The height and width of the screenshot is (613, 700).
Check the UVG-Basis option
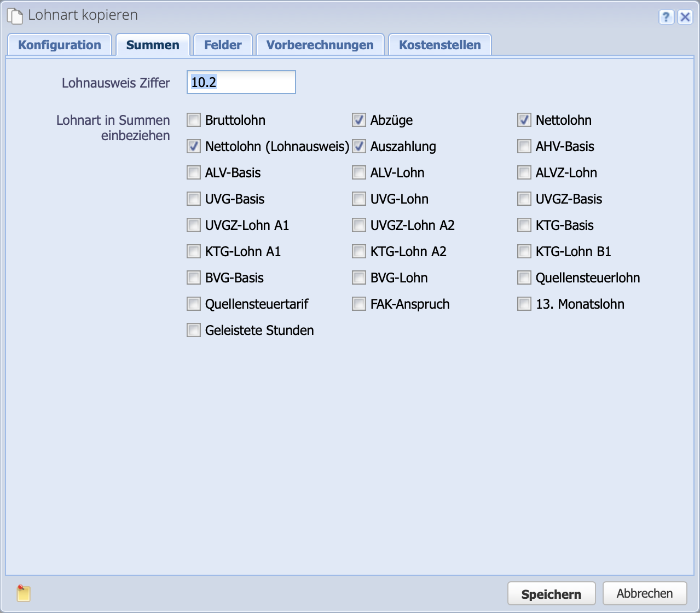point(193,199)
